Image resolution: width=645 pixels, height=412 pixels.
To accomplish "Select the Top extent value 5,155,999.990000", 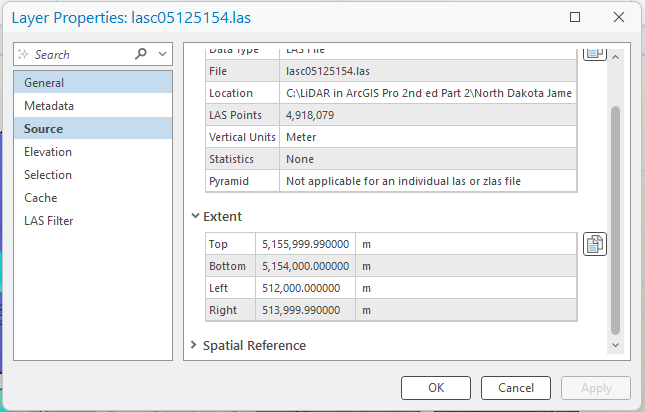I will [306, 244].
